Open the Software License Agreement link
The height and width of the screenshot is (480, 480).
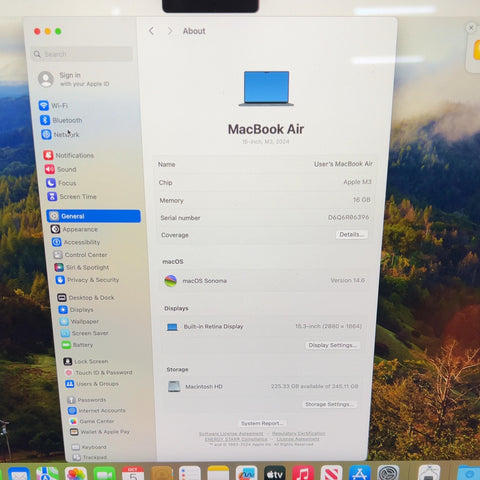point(231,434)
